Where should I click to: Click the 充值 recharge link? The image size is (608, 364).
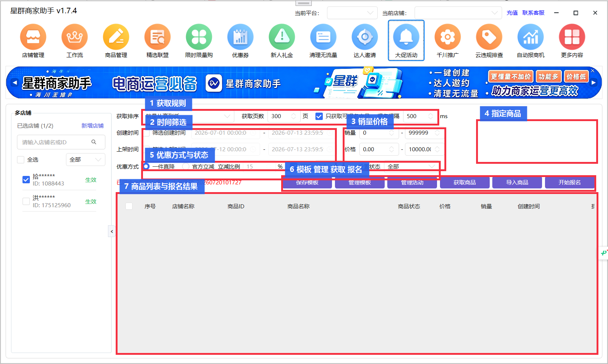(512, 13)
